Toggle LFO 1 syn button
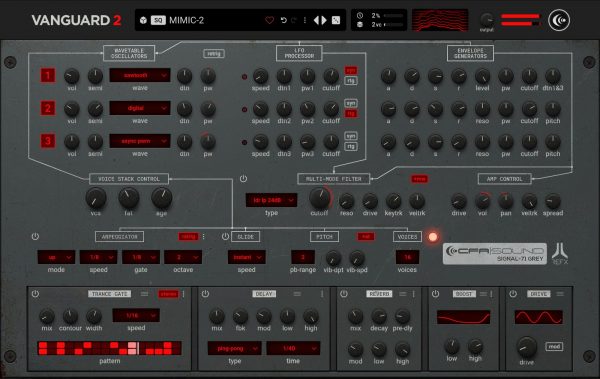 coord(351,70)
